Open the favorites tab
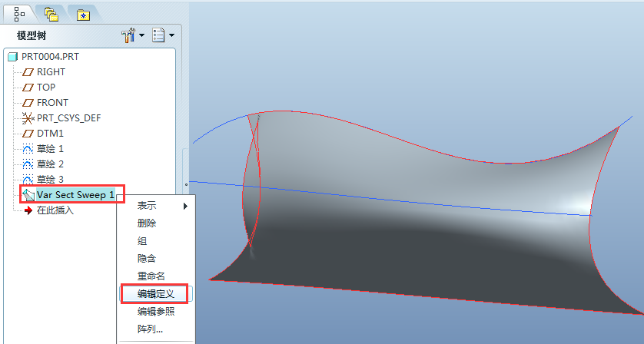 pyautogui.click(x=81, y=12)
